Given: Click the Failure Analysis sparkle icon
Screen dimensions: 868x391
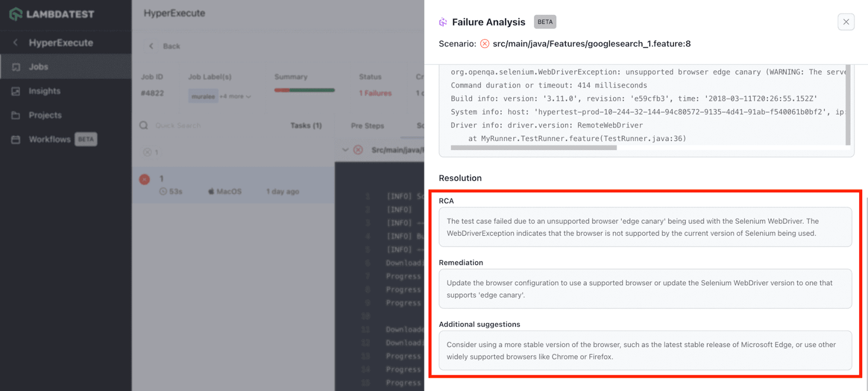Looking at the screenshot, I should pos(443,22).
